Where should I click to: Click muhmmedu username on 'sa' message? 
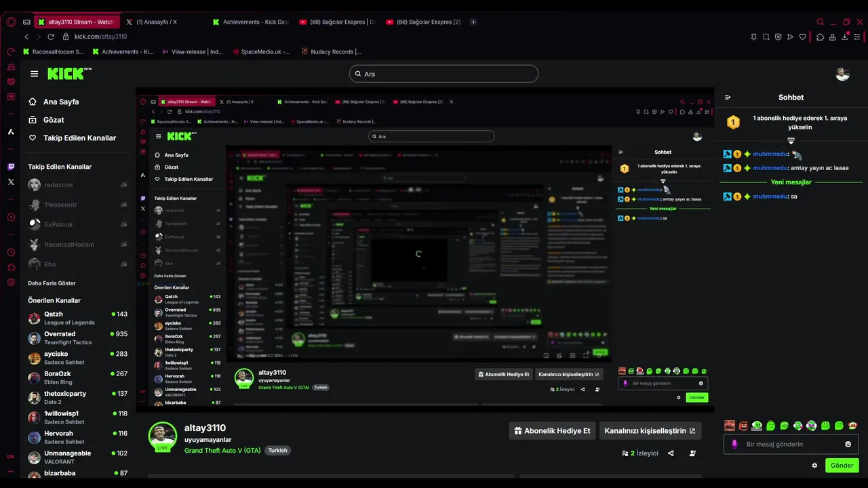pyautogui.click(x=770, y=197)
